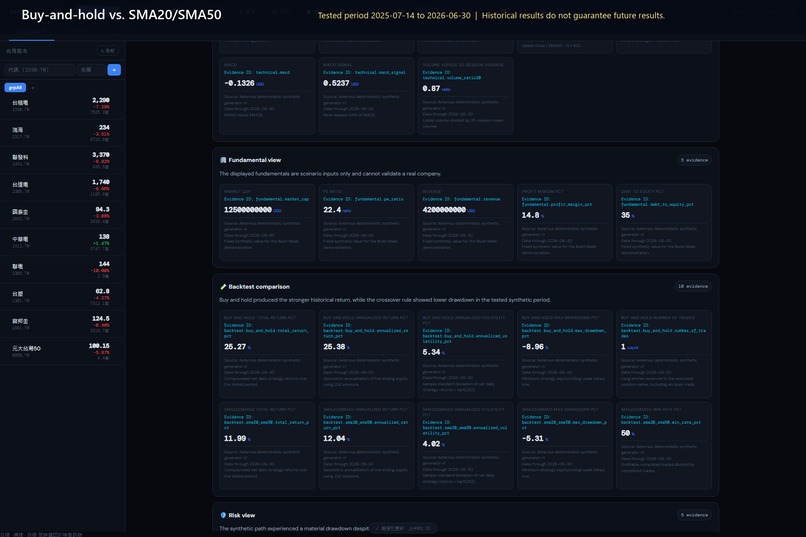Select SMA20/SMA50 total return 11.99

tap(235, 438)
